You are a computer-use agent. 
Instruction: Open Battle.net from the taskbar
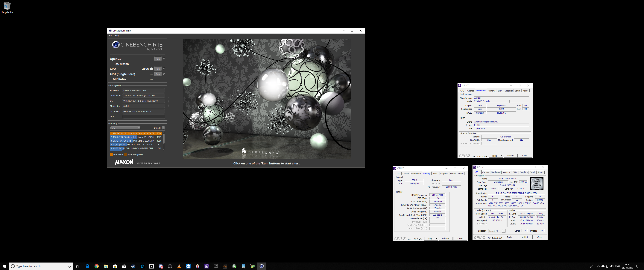(x=142, y=266)
